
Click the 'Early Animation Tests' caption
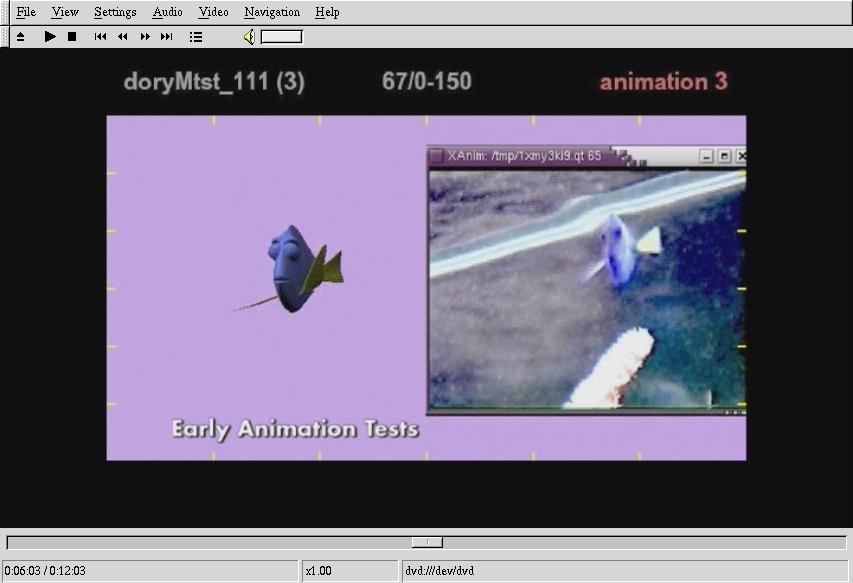[295, 430]
